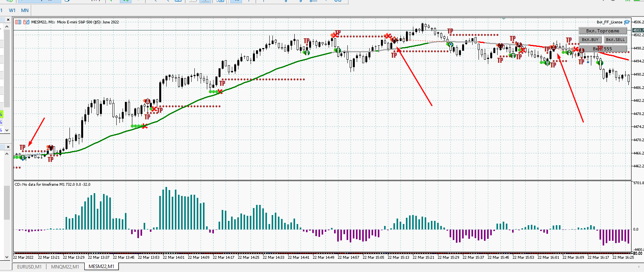Image resolution: width=644 pixels, height=272 pixels.
Task: Open the one-click trading panel icon
Action: tap(18, 22)
